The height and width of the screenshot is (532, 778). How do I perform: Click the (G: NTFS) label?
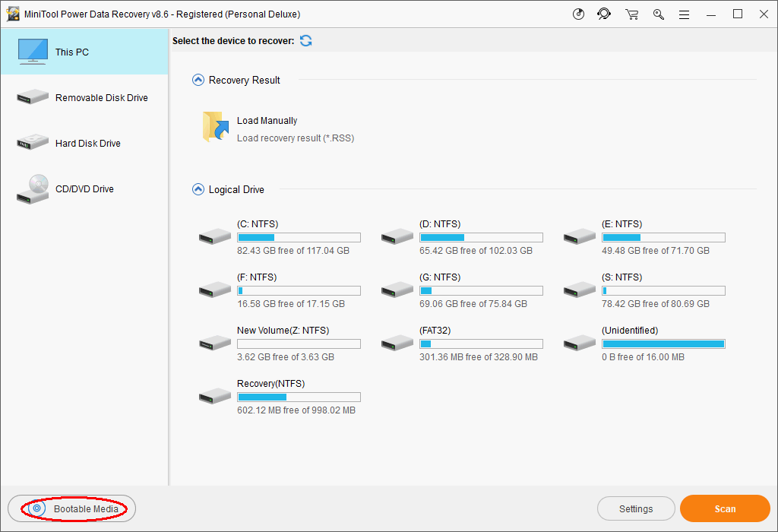(x=440, y=277)
